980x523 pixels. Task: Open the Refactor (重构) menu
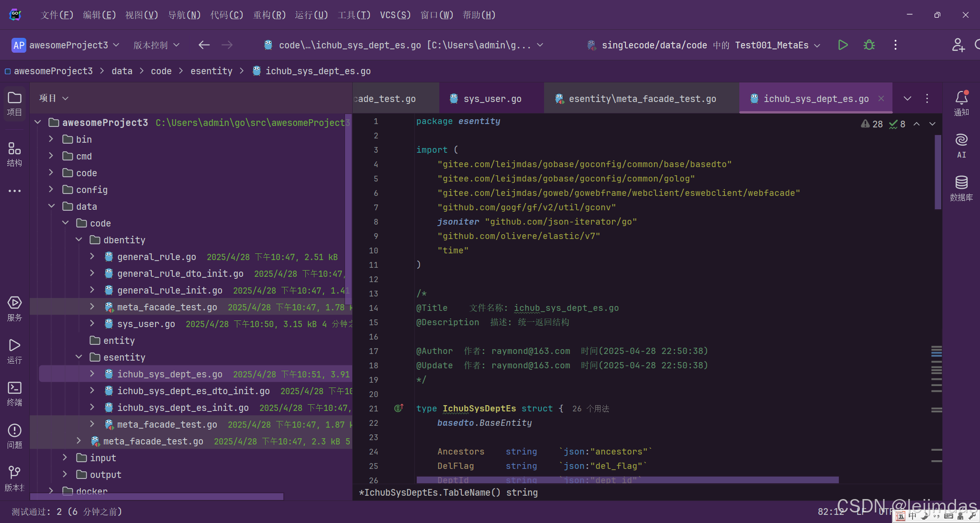pos(269,15)
